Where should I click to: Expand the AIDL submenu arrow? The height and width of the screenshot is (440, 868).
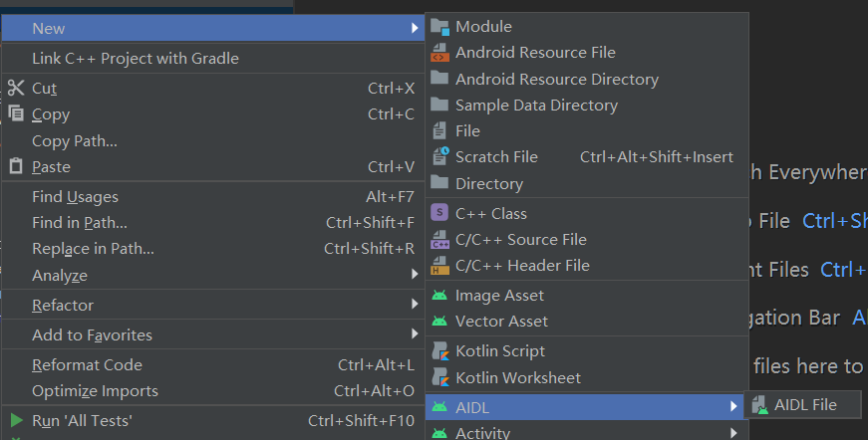point(733,406)
